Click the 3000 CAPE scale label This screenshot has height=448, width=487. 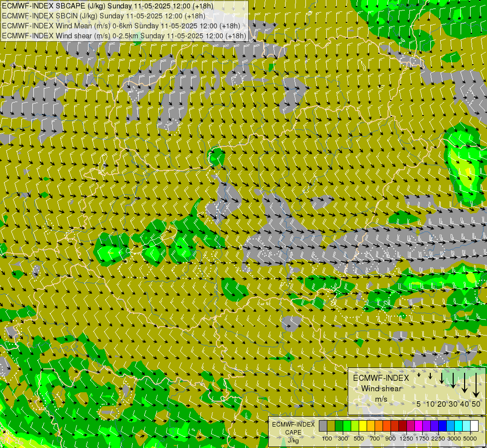pos(454,439)
